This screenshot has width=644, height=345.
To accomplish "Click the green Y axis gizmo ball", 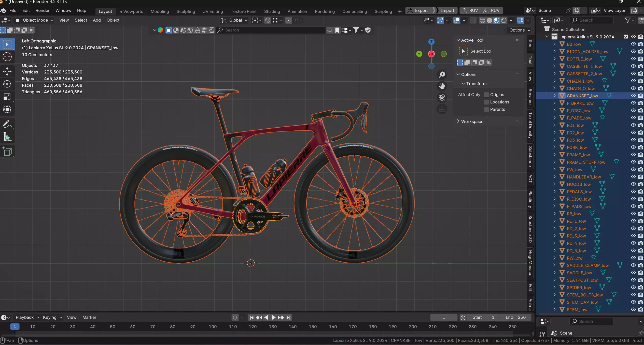I will point(419,54).
